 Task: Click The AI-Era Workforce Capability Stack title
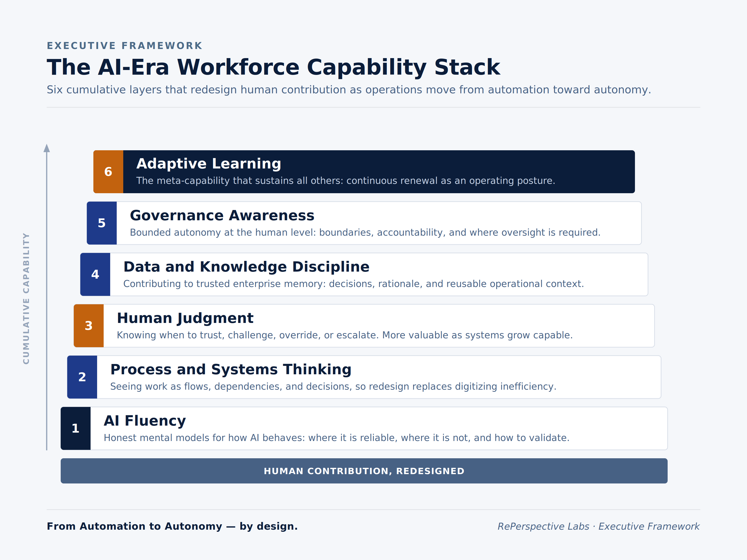274,67
